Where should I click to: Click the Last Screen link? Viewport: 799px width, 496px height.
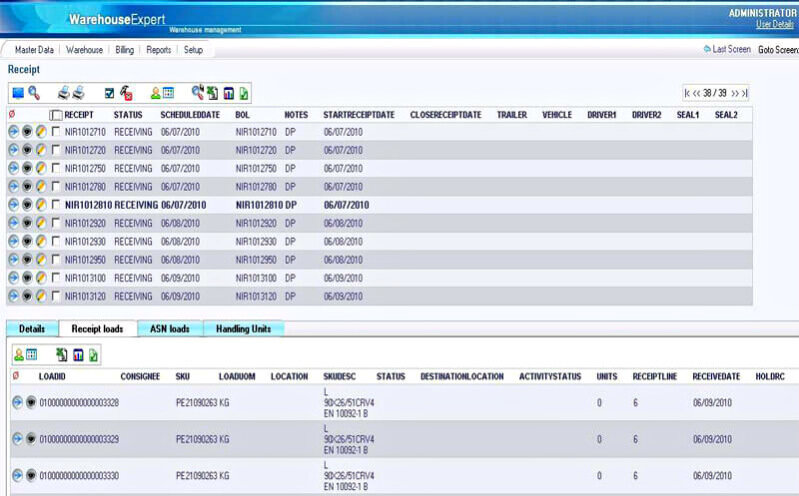[x=727, y=49]
